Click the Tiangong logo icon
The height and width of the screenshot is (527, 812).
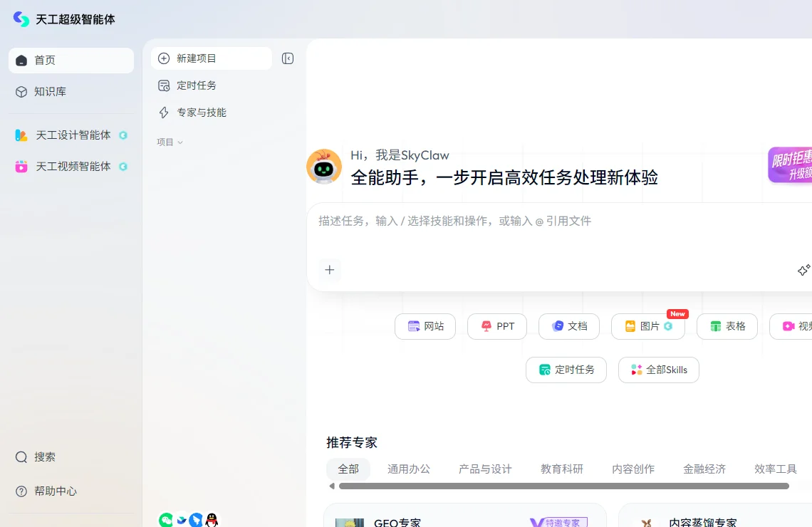pyautogui.click(x=21, y=19)
